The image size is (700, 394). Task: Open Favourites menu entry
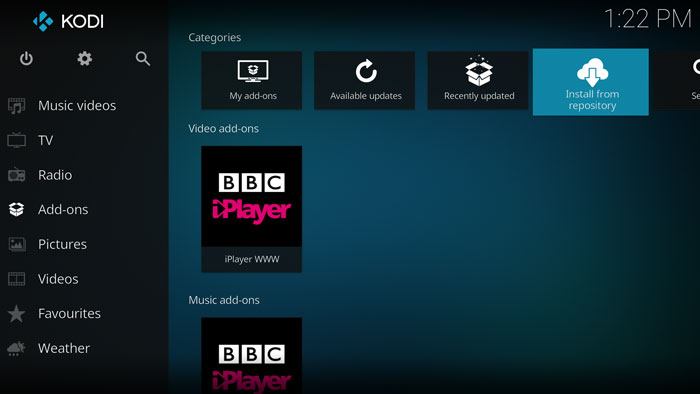coord(69,313)
